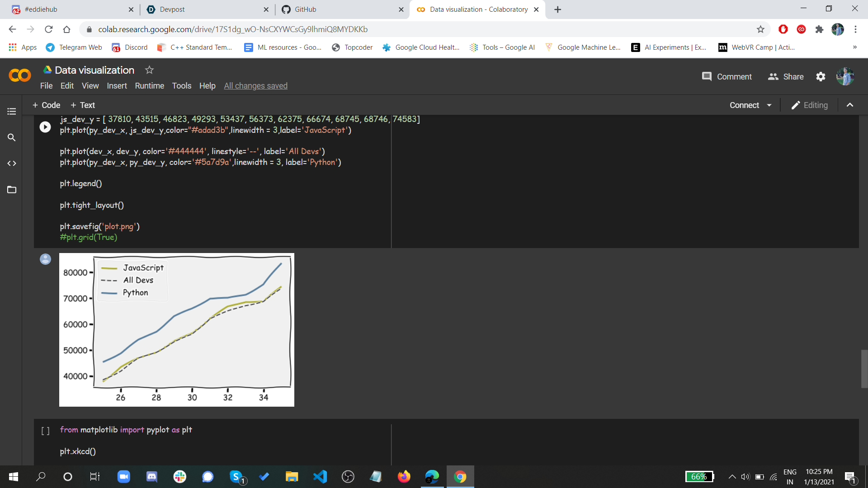Open the Runtime menu
The height and width of the screenshot is (488, 868).
149,86
